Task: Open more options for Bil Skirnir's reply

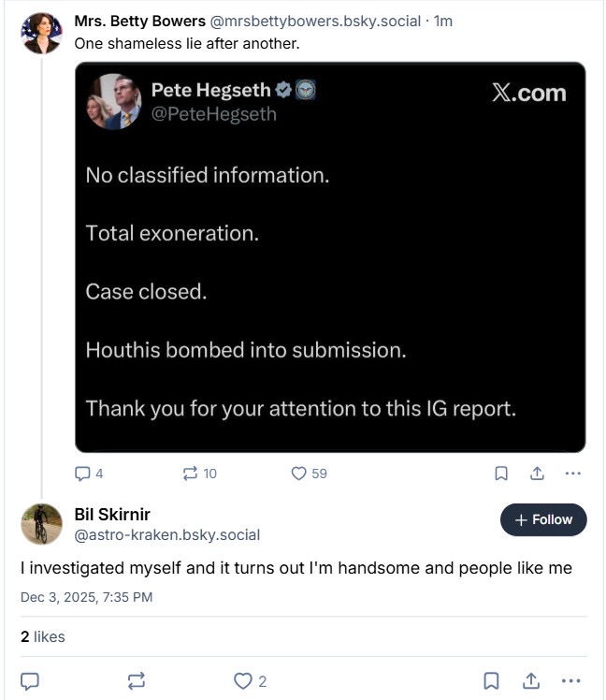Action: tap(570, 680)
